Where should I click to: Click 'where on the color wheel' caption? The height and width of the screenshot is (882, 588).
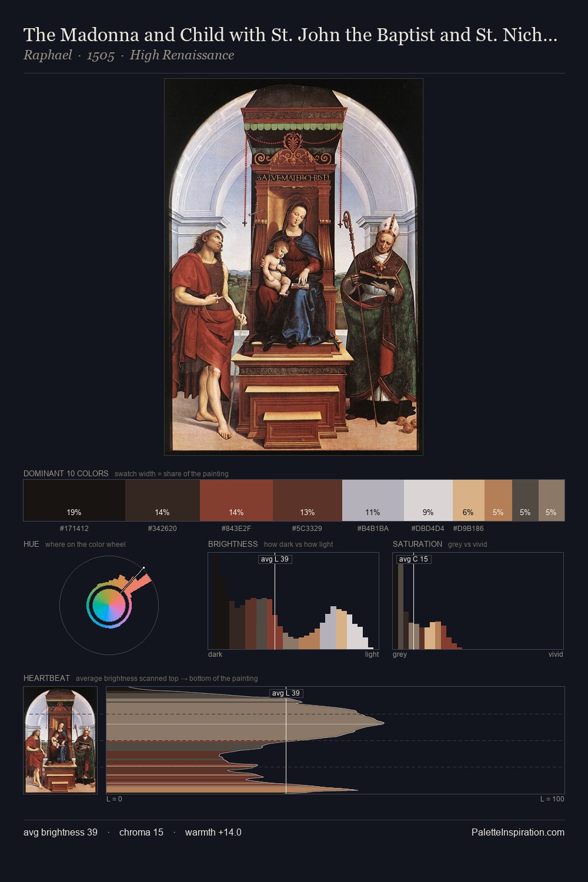85,544
